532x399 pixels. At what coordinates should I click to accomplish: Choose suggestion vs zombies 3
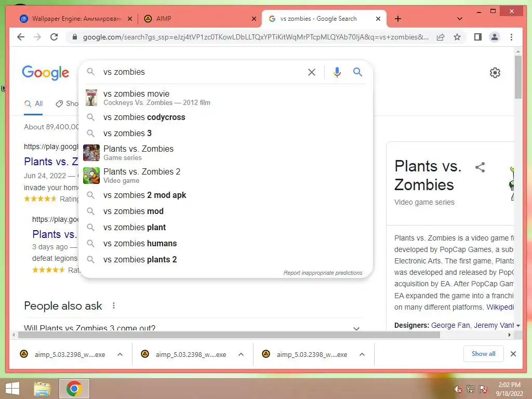[x=225, y=134]
